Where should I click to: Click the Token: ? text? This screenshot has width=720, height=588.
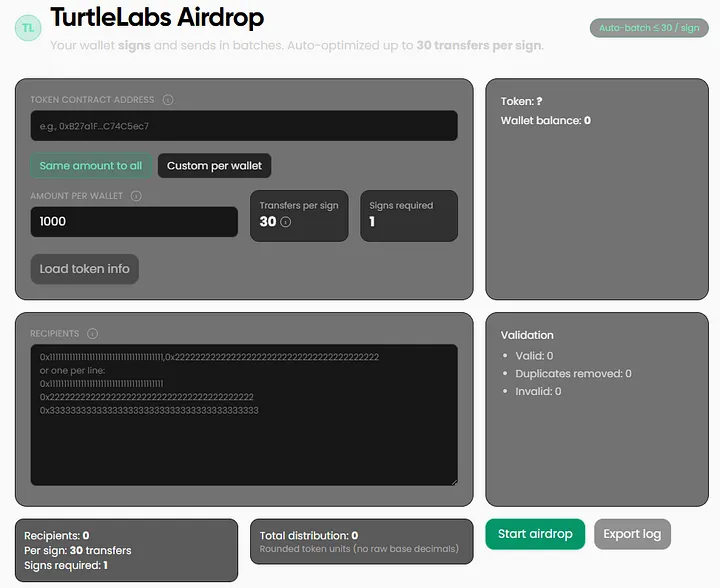tap(521, 101)
